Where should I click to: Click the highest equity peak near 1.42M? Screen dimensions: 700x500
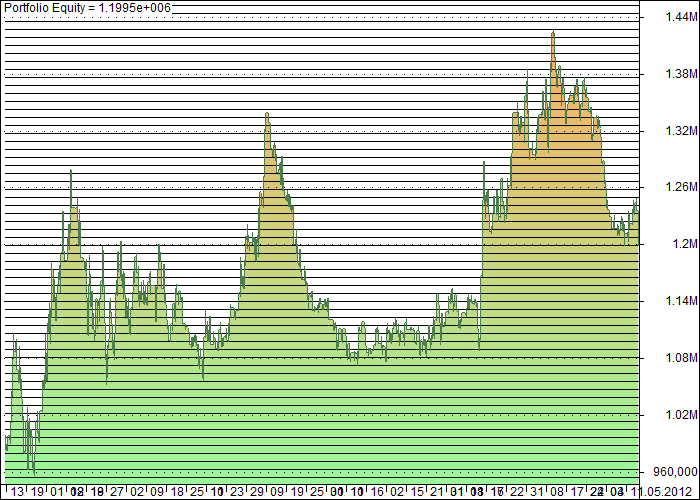tap(554, 32)
